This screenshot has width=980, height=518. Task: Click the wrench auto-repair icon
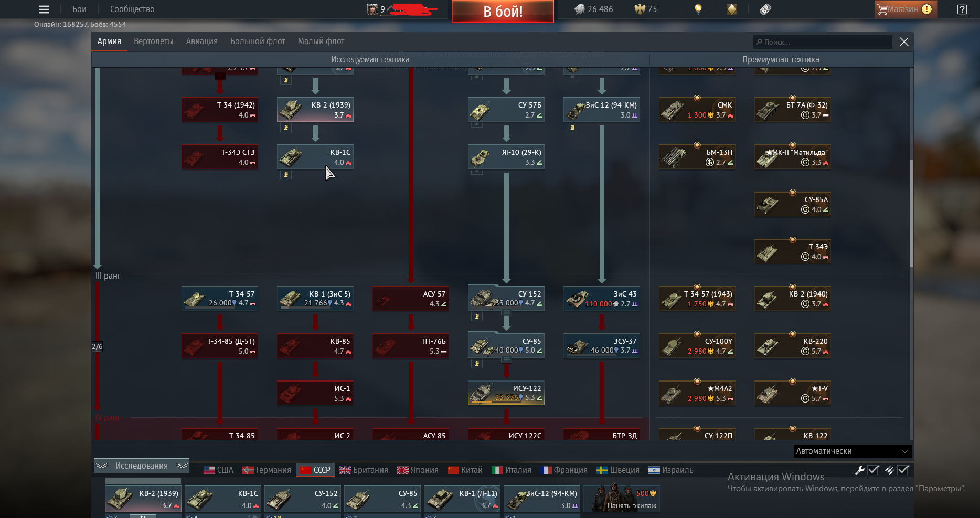click(859, 470)
